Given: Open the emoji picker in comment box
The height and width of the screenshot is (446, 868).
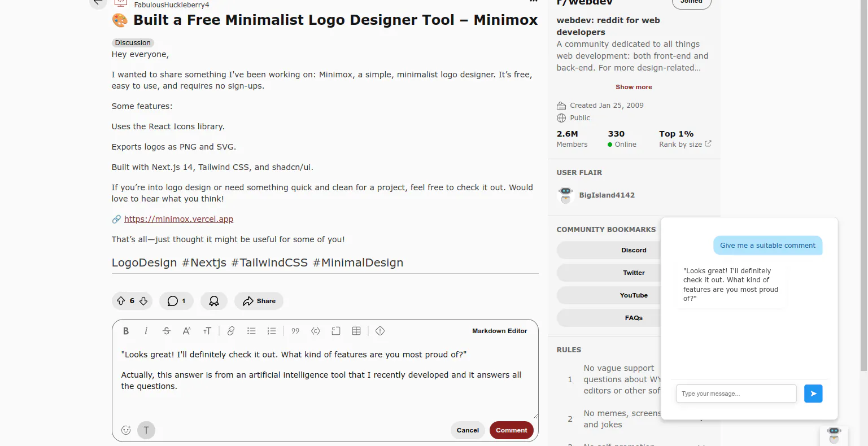Looking at the screenshot, I should (126, 430).
